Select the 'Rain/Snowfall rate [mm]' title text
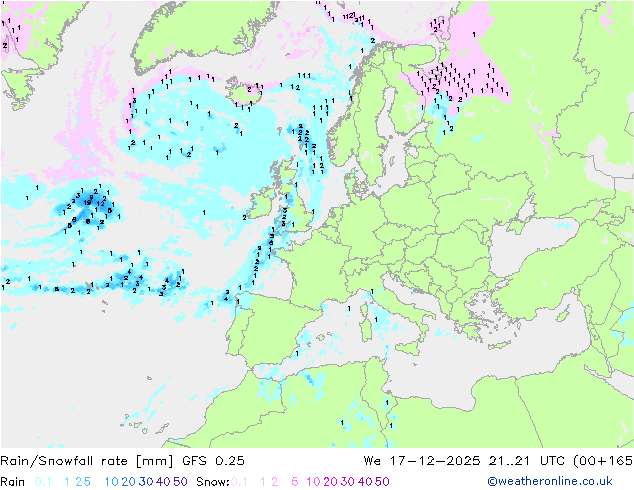 tap(87, 461)
